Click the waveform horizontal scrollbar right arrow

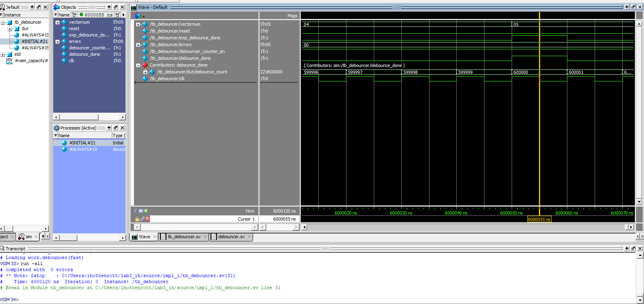(631, 227)
